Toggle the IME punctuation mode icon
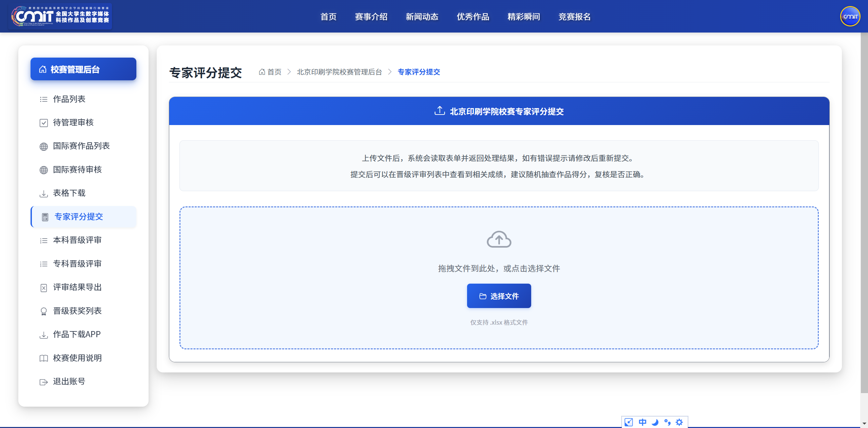868x428 pixels. (x=667, y=422)
